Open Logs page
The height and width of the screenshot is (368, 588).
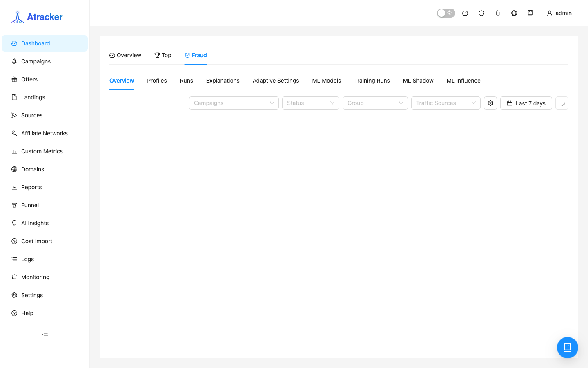pyautogui.click(x=45, y=259)
